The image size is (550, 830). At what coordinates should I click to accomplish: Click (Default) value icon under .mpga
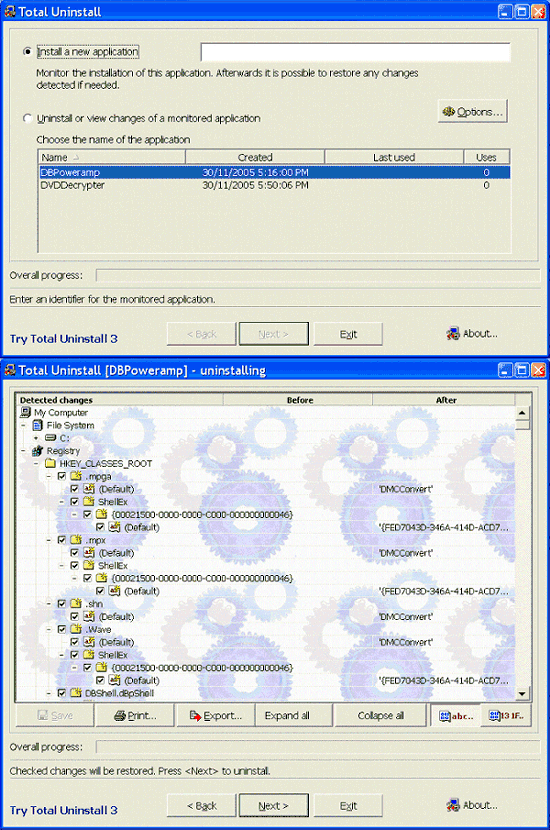pyautogui.click(x=89, y=489)
